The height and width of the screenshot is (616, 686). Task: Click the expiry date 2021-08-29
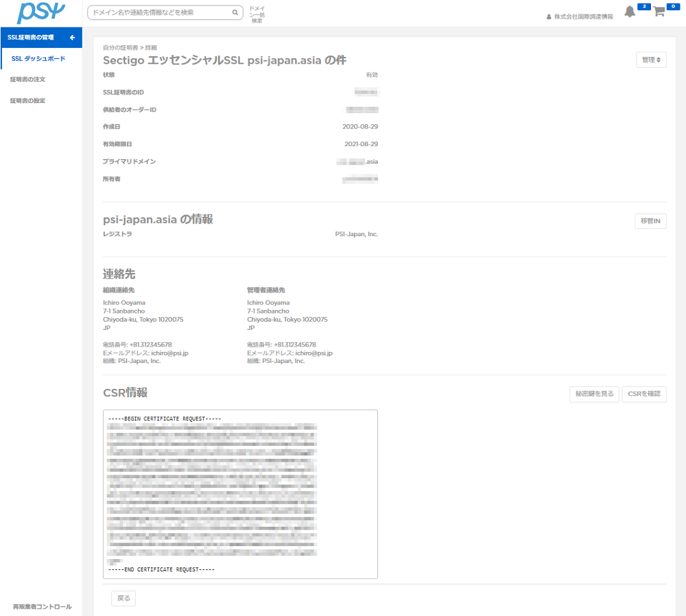361,144
